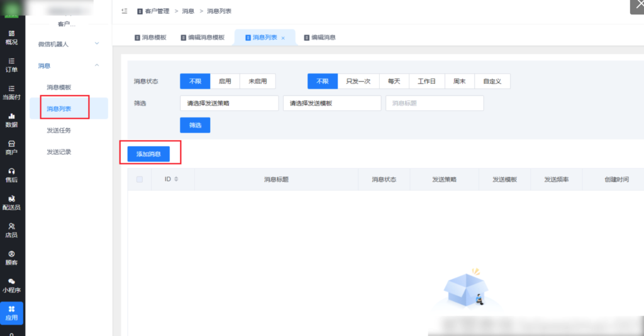644x336 pixels.
Task: Select the 每天 frequency option
Action: 394,81
